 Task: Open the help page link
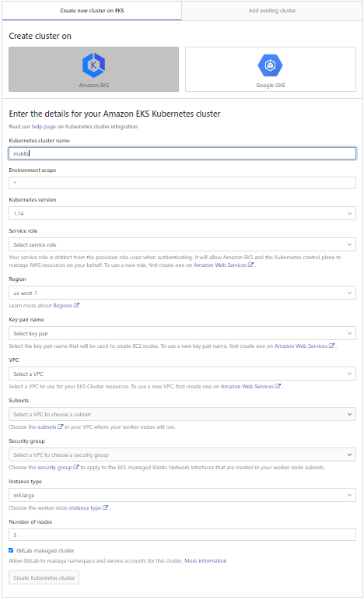pyautogui.click(x=44, y=127)
